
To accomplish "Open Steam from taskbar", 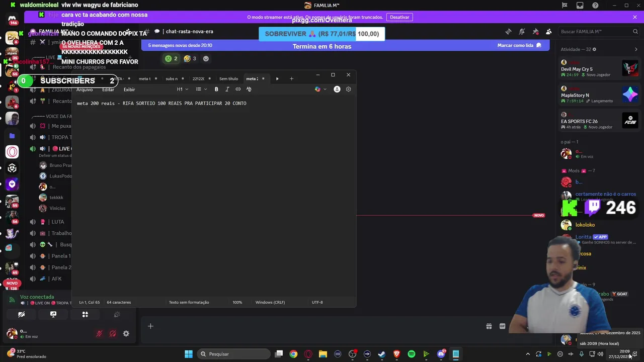I will [382, 354].
